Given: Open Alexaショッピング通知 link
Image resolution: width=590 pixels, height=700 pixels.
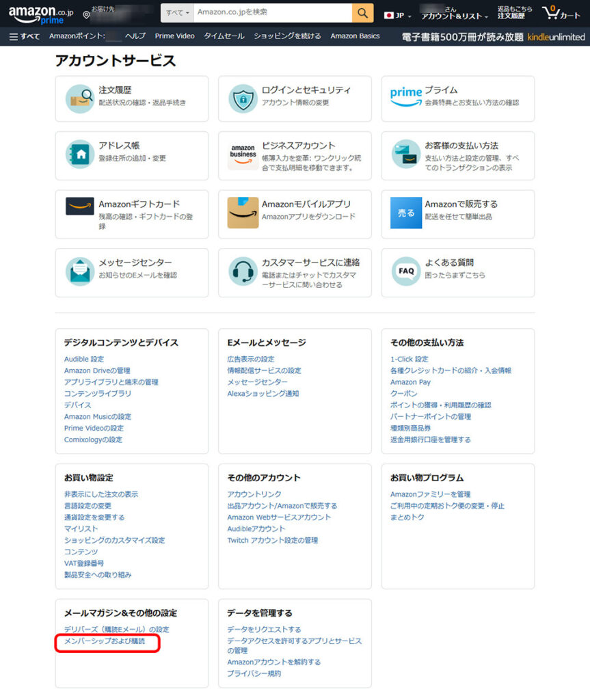Looking at the screenshot, I should pyautogui.click(x=263, y=394).
